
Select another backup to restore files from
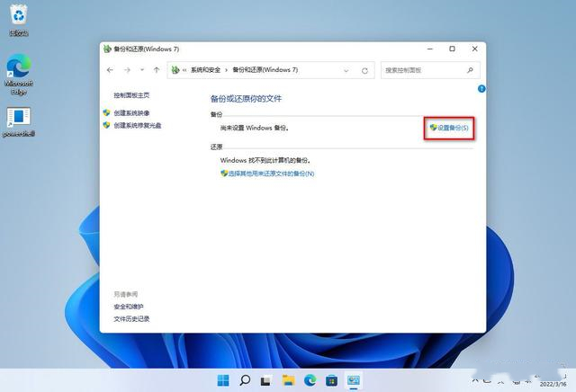point(270,173)
